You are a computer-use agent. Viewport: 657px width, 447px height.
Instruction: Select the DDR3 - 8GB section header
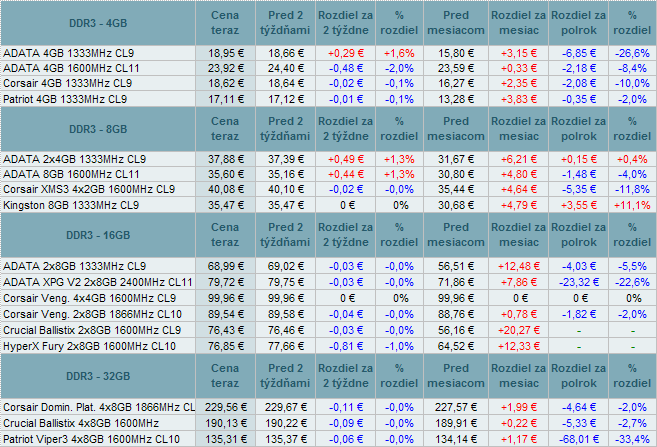pos(98,129)
